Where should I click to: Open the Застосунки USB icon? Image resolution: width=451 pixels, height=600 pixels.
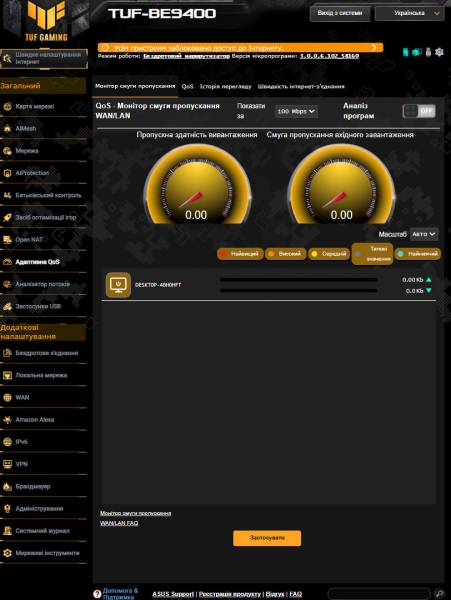coord(7,306)
